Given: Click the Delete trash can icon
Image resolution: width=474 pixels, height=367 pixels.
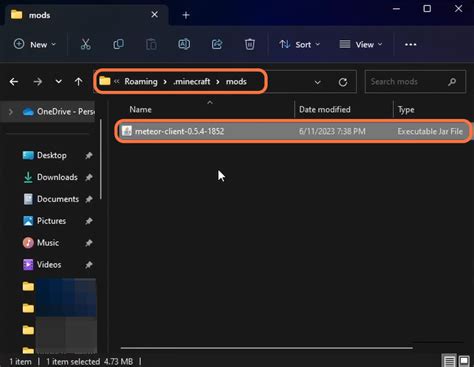Looking at the screenshot, I should point(250,44).
